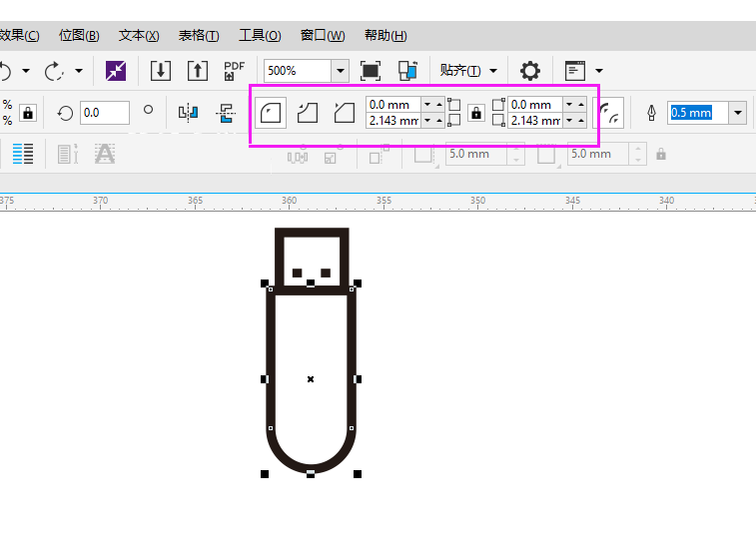Click the Import icon
This screenshot has height=559, width=756.
(x=161, y=71)
